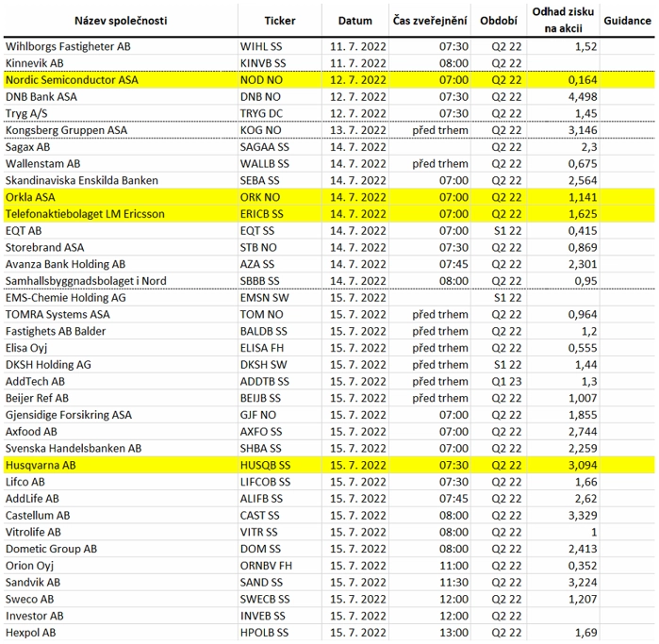Image resolution: width=659 pixels, height=644 pixels.
Task: Click the Datum column header
Action: click(355, 21)
